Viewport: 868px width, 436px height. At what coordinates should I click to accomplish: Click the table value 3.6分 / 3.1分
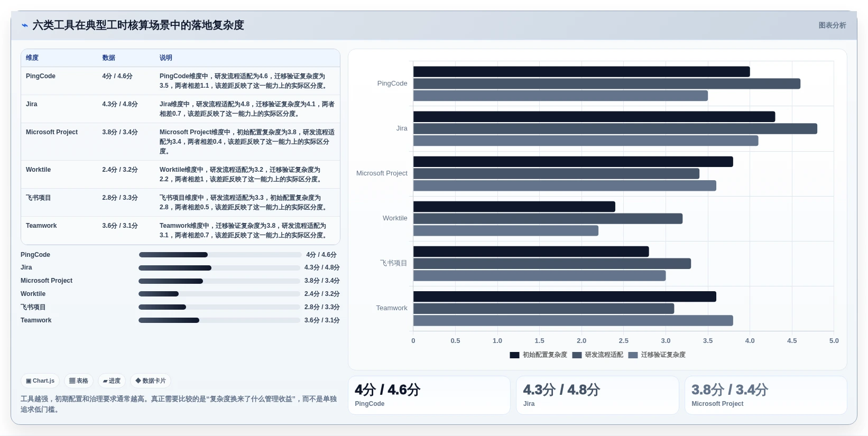[120, 226]
